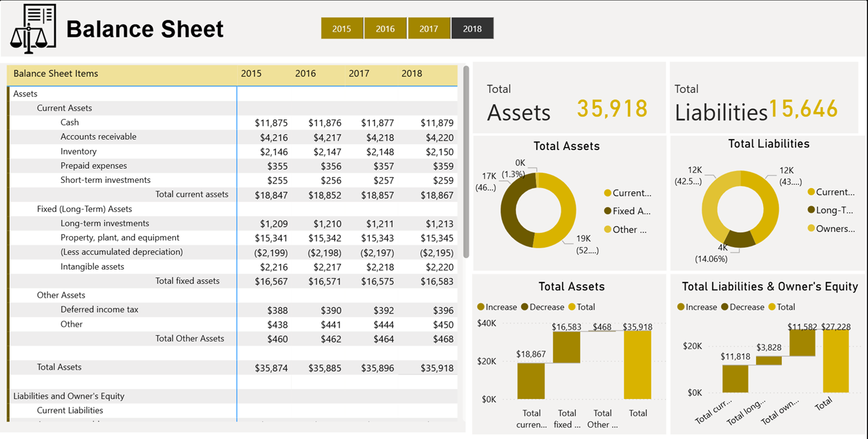The height and width of the screenshot is (439, 868).
Task: Select the 2015 year filter button
Action: (342, 28)
